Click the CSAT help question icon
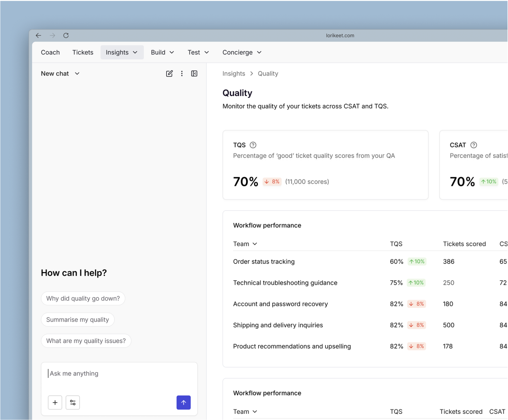508x420 pixels. pos(474,145)
